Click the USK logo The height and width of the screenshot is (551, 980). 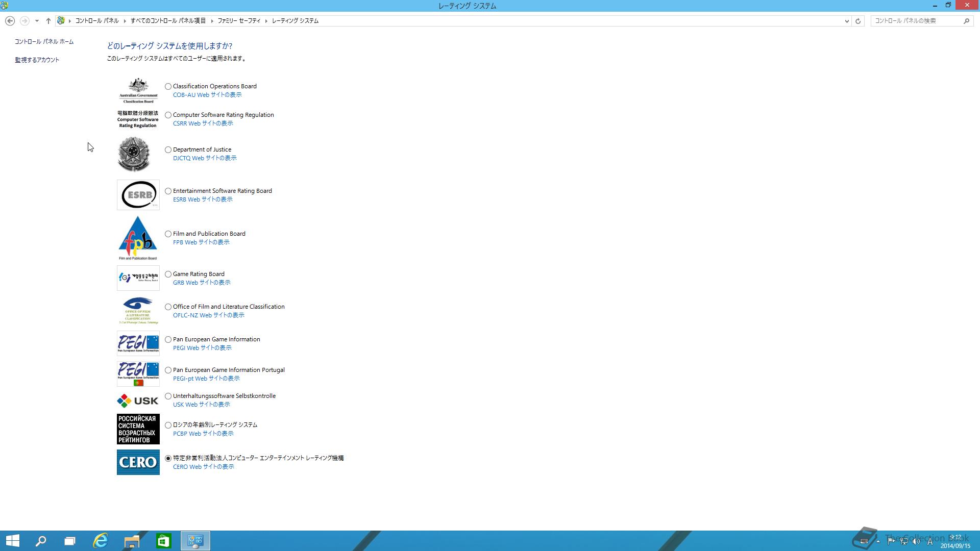(x=138, y=400)
